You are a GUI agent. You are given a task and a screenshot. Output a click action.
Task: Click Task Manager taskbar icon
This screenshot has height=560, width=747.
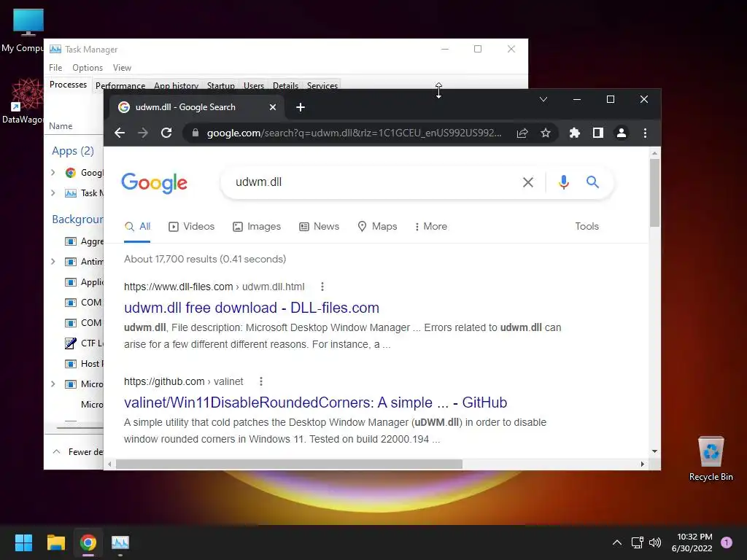pos(120,542)
